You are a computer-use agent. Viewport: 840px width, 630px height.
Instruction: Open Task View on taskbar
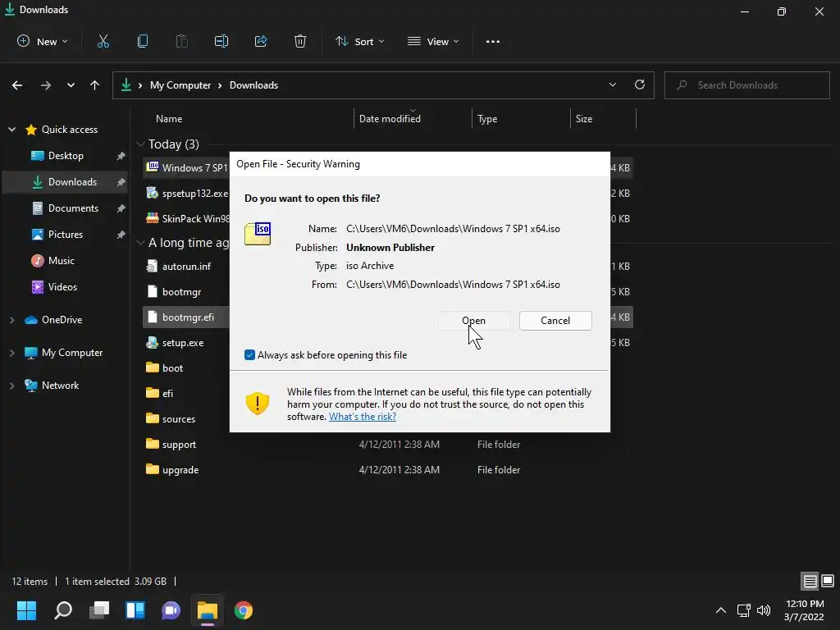click(x=99, y=610)
